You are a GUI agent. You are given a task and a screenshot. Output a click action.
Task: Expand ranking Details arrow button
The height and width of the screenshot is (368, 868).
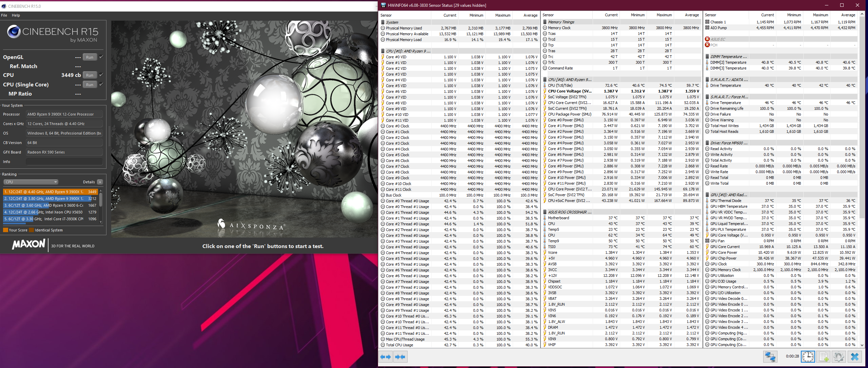[100, 182]
